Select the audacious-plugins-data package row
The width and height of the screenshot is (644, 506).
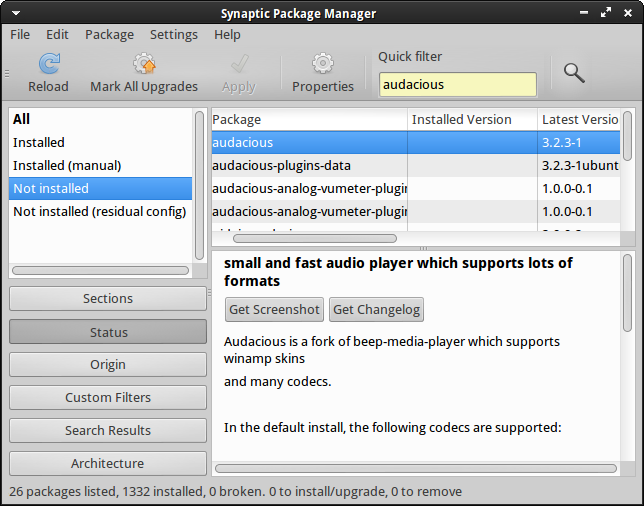[416, 166]
